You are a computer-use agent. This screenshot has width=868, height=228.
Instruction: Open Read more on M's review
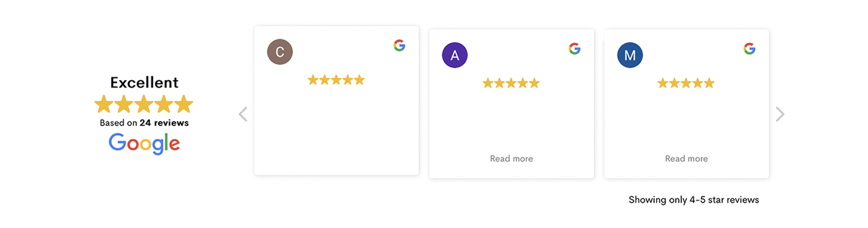tap(686, 158)
